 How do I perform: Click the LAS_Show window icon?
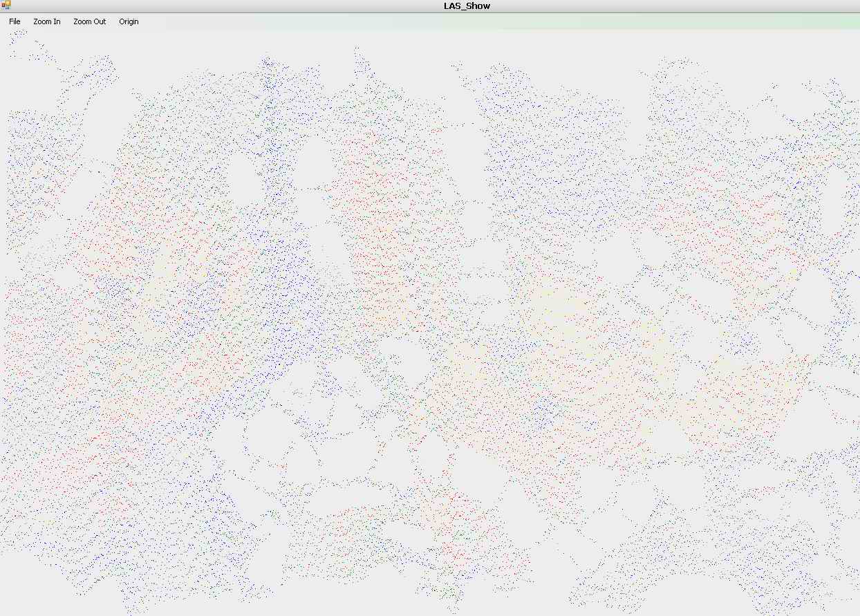click(6, 6)
